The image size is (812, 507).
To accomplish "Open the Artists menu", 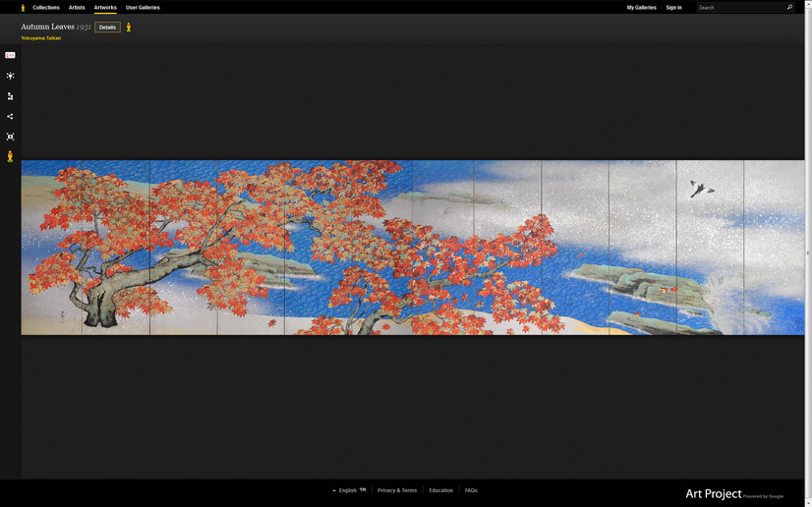I will point(77,8).
